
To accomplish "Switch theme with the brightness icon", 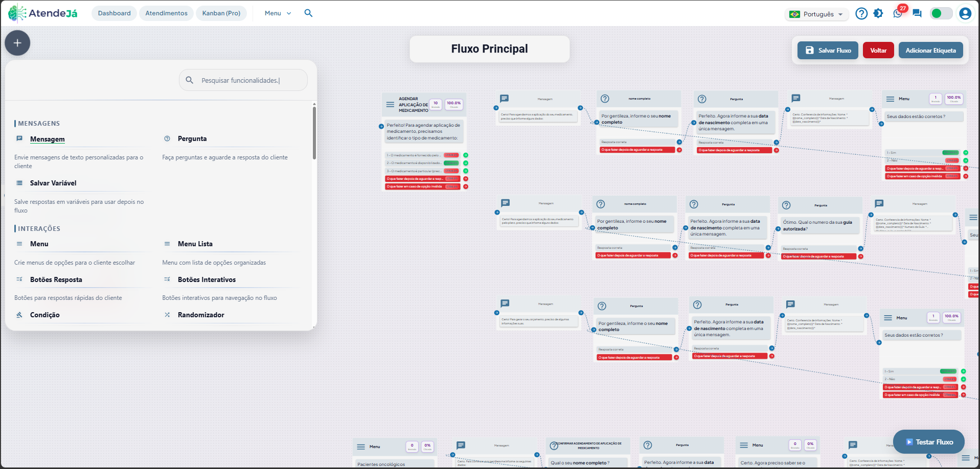I will click(878, 13).
